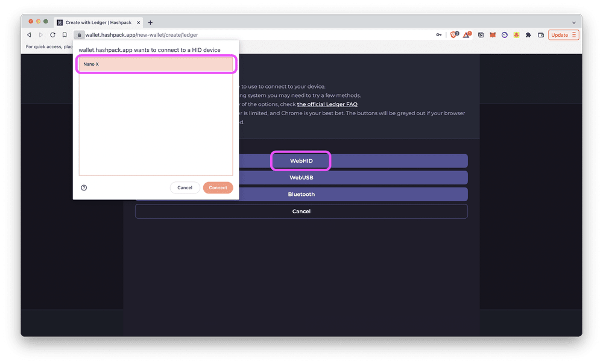The image size is (603, 364).
Task: Click the site security lock icon
Action: 79,34
